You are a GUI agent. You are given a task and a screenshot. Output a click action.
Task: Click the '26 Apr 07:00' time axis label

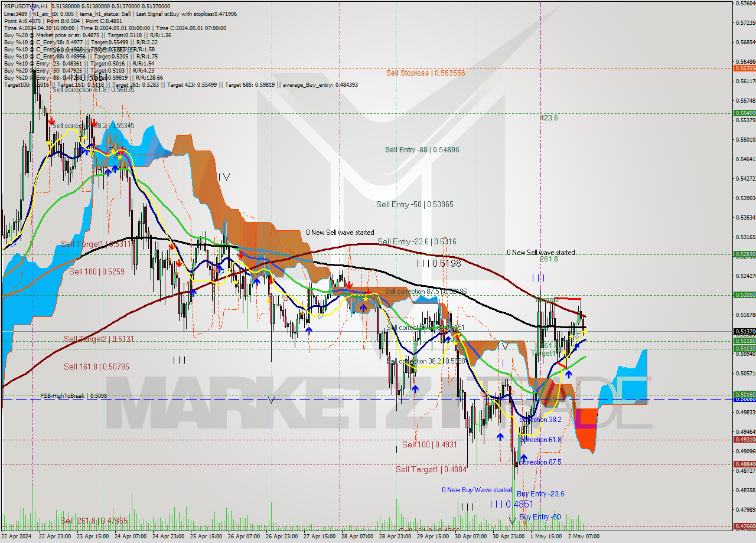(x=245, y=537)
